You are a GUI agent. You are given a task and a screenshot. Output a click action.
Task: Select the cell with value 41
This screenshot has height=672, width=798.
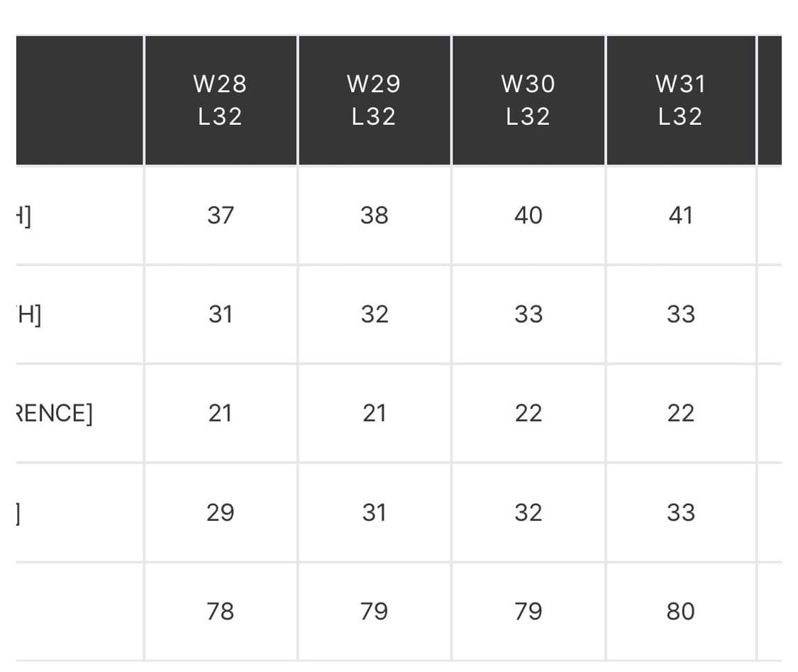680,215
